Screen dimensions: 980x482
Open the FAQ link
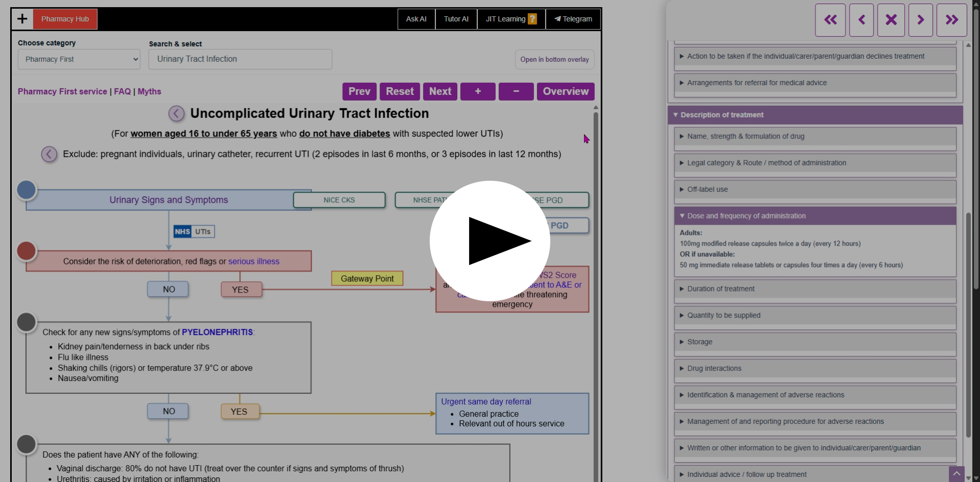pyautogui.click(x=122, y=91)
